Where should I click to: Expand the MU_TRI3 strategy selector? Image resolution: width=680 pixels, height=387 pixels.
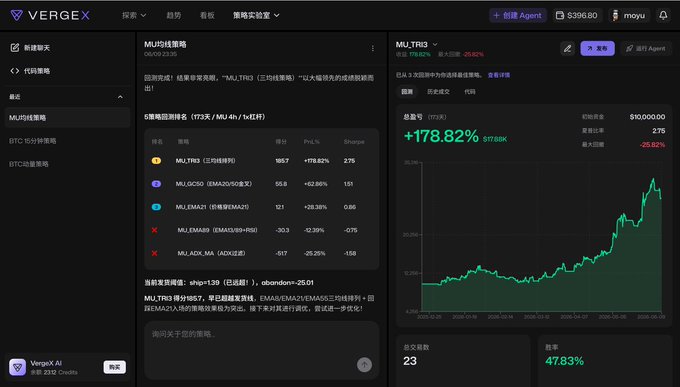(416, 44)
